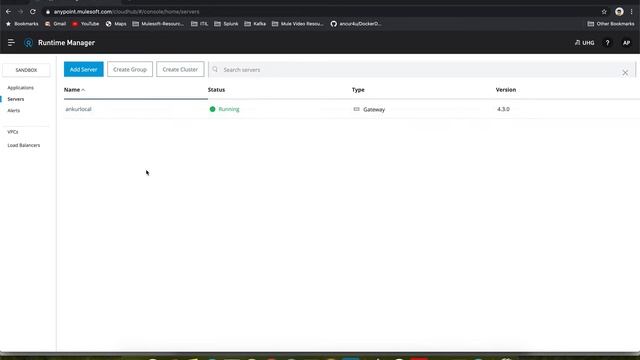Sort by the Status column header
This screenshot has height=360, width=640.
(216, 90)
